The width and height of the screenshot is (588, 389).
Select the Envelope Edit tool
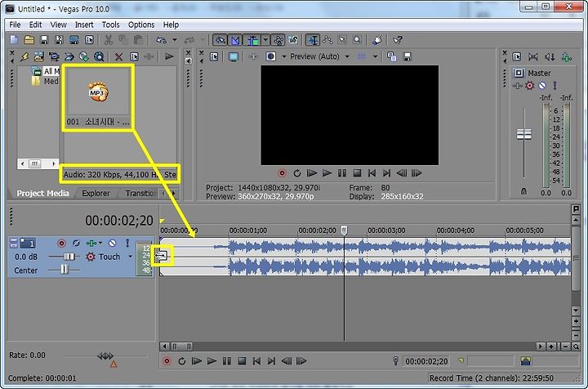(x=327, y=40)
